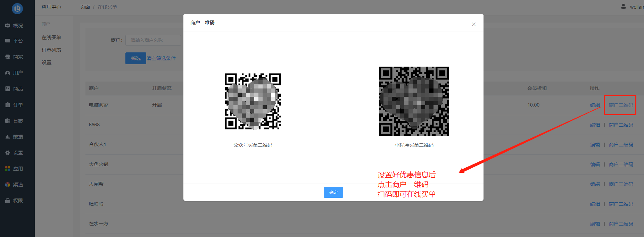Open 商户二维码 for 嘻哈哈 row

621,204
